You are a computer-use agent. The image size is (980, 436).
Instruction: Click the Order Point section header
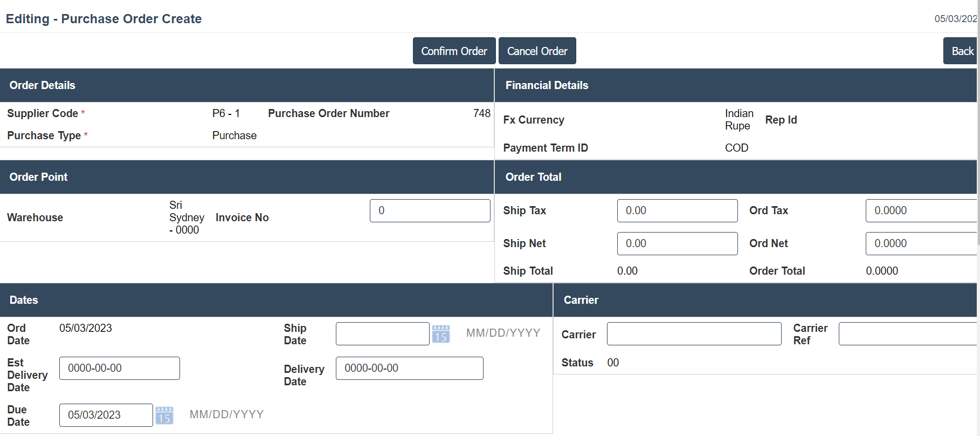click(38, 177)
